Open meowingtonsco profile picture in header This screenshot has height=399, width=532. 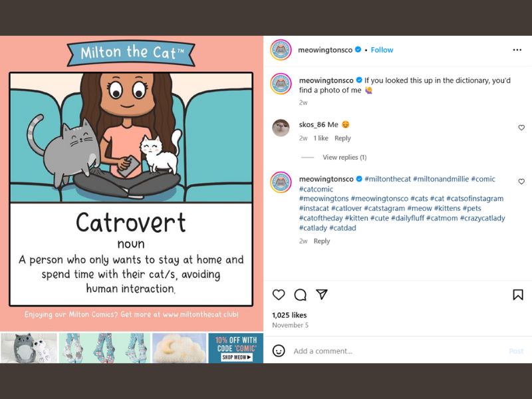[281, 50]
